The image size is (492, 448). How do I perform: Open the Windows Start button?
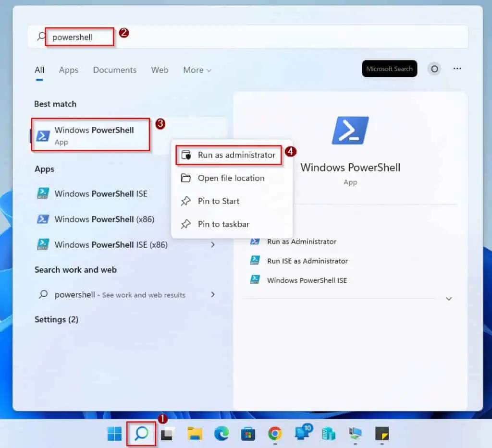tap(114, 434)
